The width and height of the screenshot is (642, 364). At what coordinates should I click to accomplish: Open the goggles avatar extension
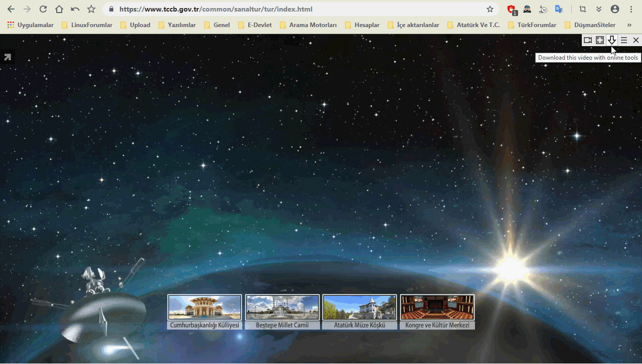[527, 9]
